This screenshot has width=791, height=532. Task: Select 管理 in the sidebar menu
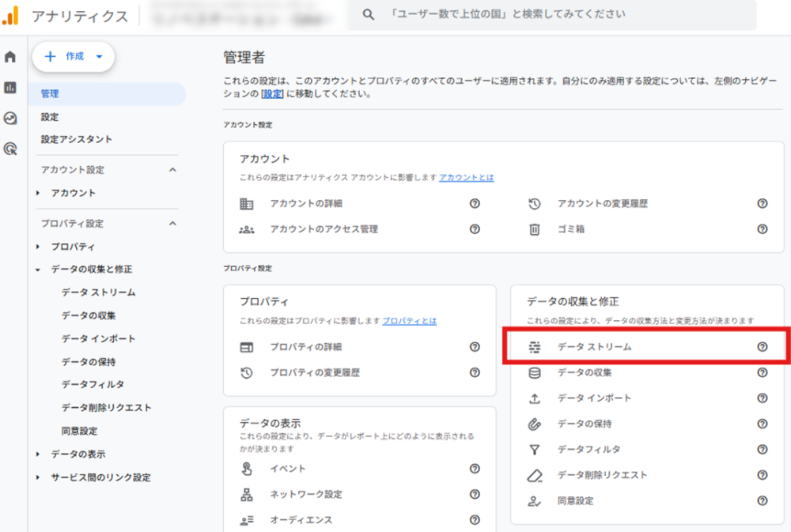[x=50, y=94]
